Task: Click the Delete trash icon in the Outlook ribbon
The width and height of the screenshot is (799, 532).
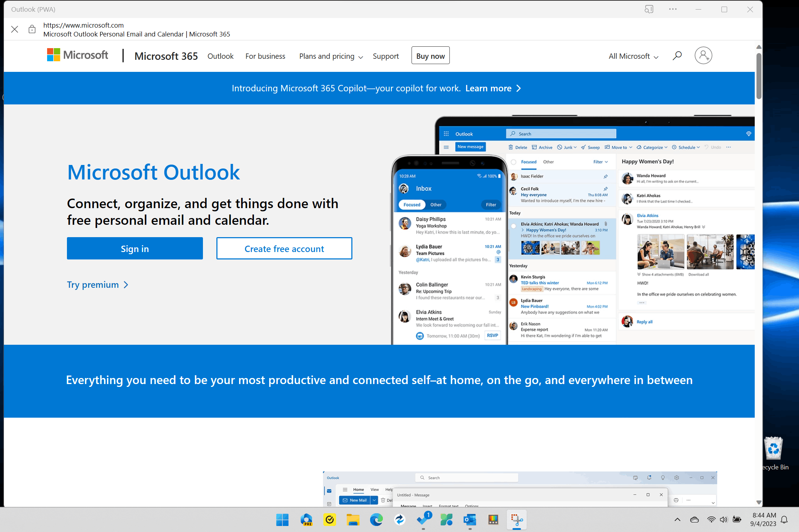Action: pos(384,500)
